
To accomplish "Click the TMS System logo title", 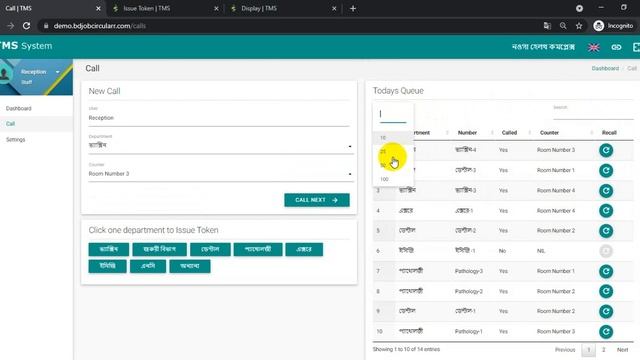I will (x=26, y=46).
